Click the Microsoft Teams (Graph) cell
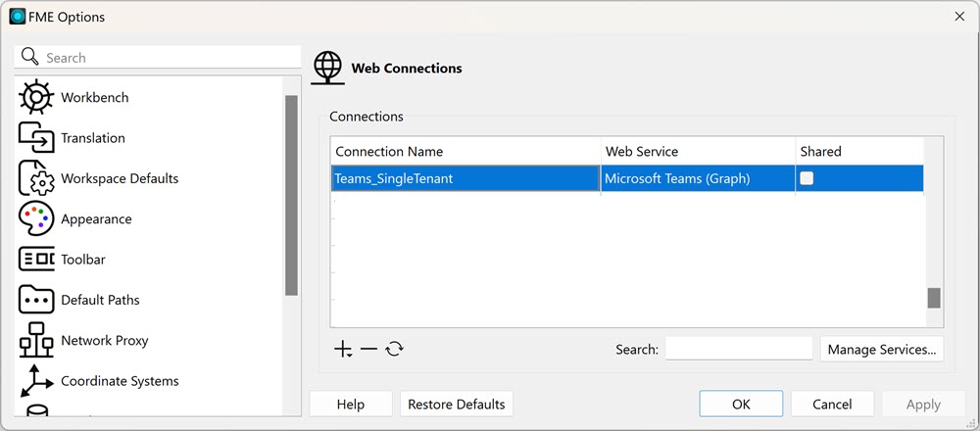The image size is (980, 431). [x=698, y=178]
